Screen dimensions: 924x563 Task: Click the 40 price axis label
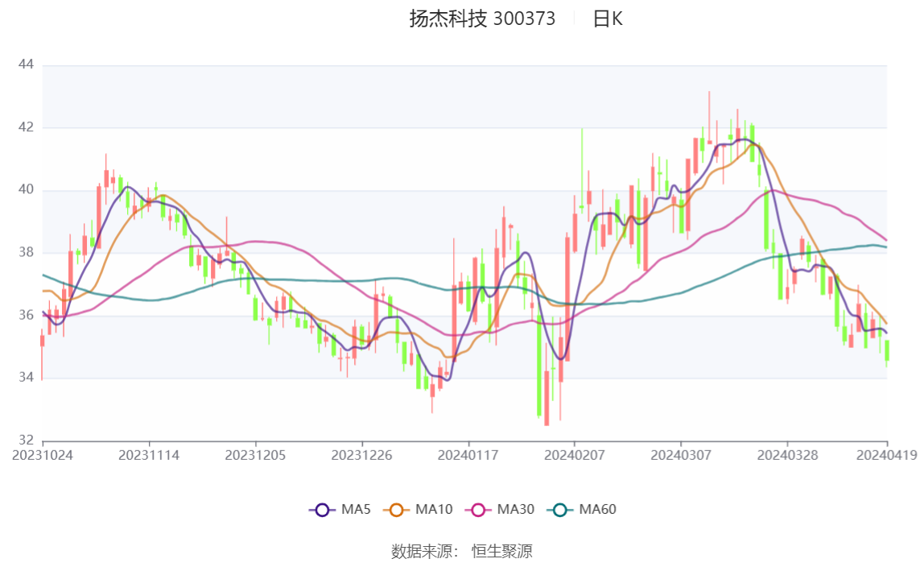click(x=26, y=190)
